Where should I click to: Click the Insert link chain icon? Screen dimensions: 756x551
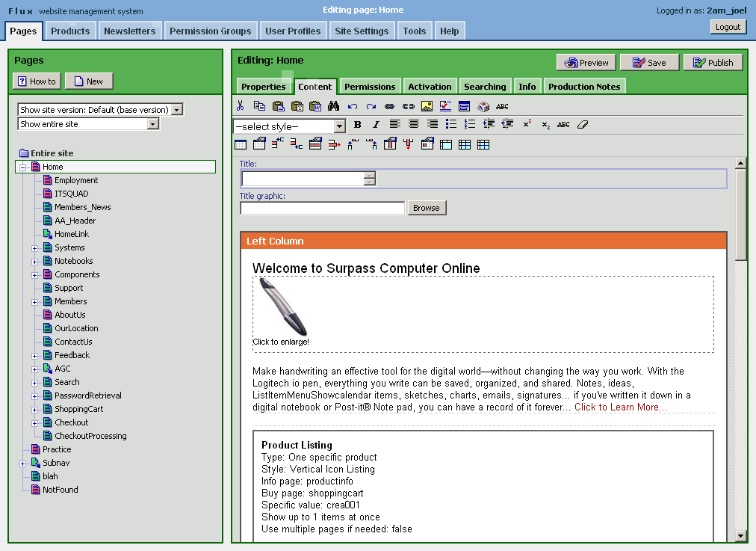point(389,107)
